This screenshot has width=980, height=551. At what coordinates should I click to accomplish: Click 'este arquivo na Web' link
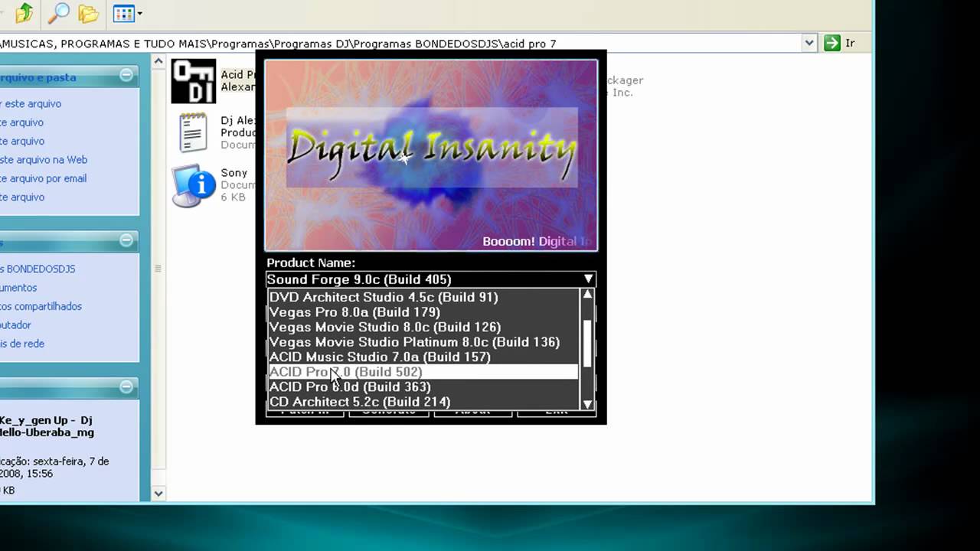(x=44, y=159)
